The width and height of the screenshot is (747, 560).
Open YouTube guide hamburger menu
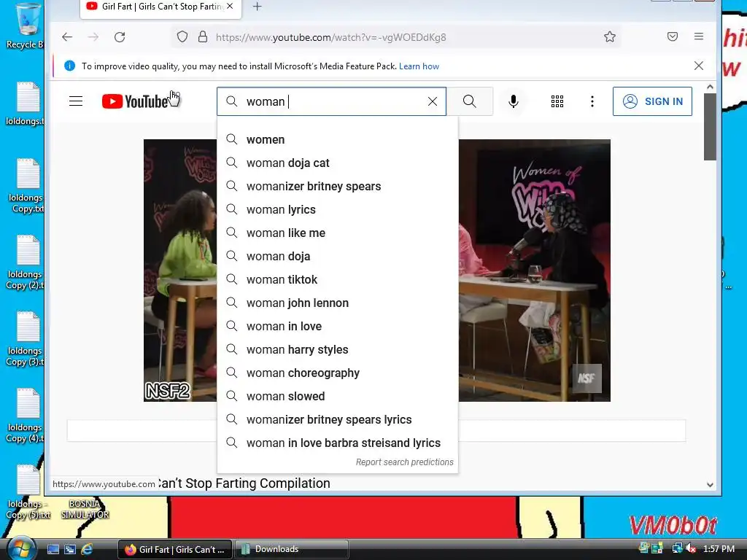[76, 101]
